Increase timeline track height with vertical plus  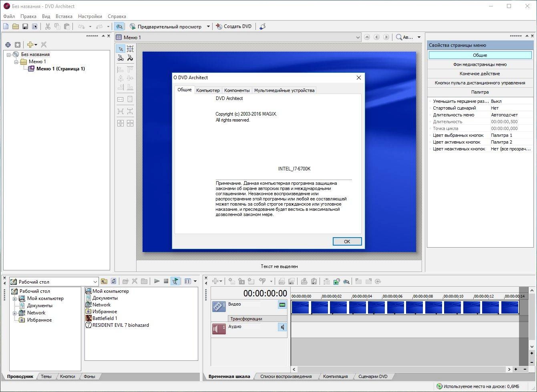(532, 353)
